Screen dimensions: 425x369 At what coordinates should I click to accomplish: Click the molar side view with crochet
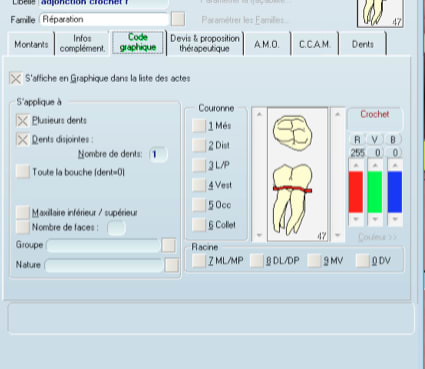(292, 199)
